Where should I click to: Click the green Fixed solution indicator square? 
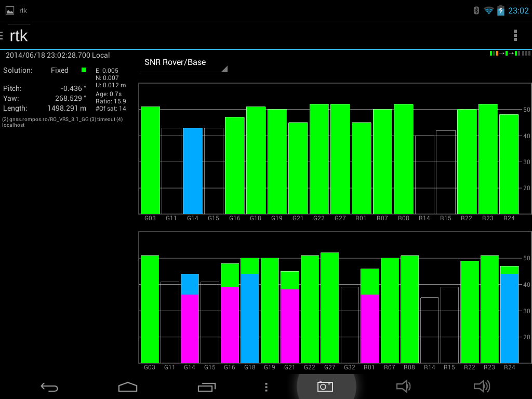pyautogui.click(x=84, y=70)
